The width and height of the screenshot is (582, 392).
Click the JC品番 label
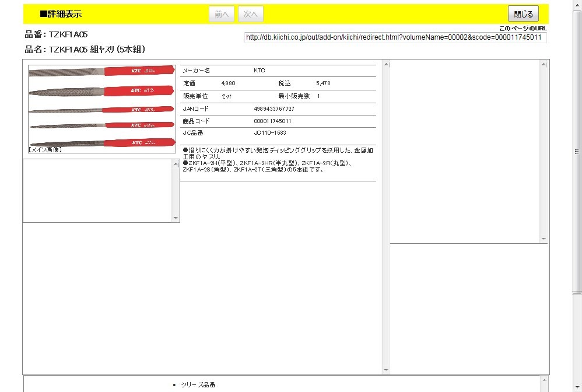193,132
